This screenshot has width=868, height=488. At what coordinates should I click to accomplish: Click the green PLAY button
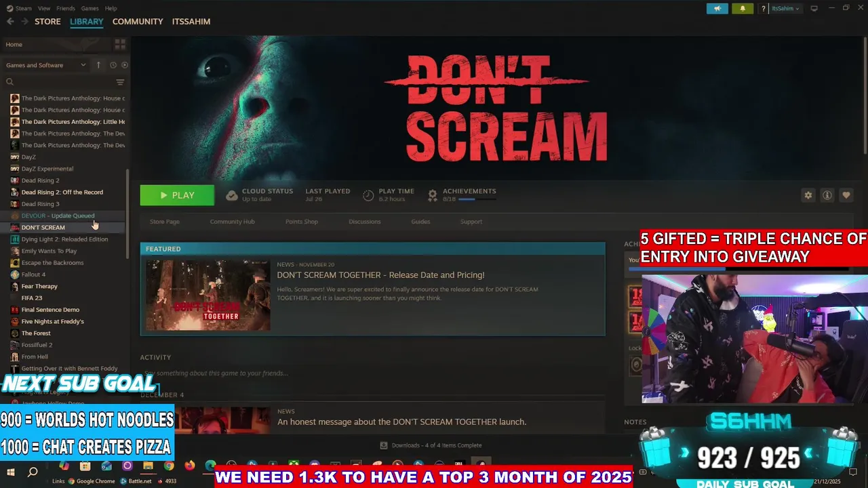(177, 195)
